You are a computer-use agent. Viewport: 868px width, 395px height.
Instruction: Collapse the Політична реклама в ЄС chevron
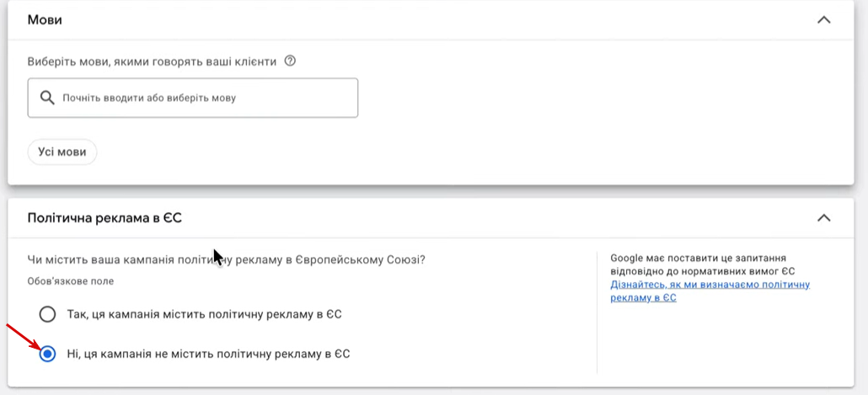pyautogui.click(x=823, y=218)
